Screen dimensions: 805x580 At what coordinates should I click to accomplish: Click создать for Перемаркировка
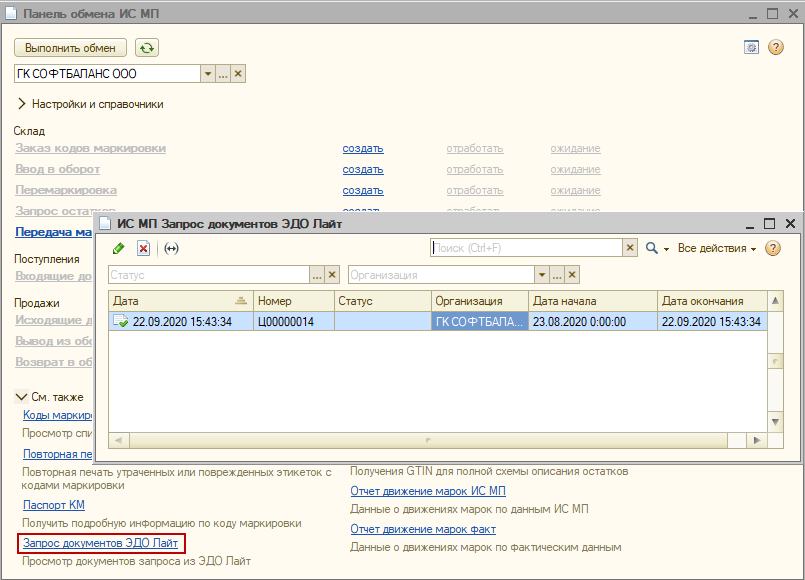[363, 190]
